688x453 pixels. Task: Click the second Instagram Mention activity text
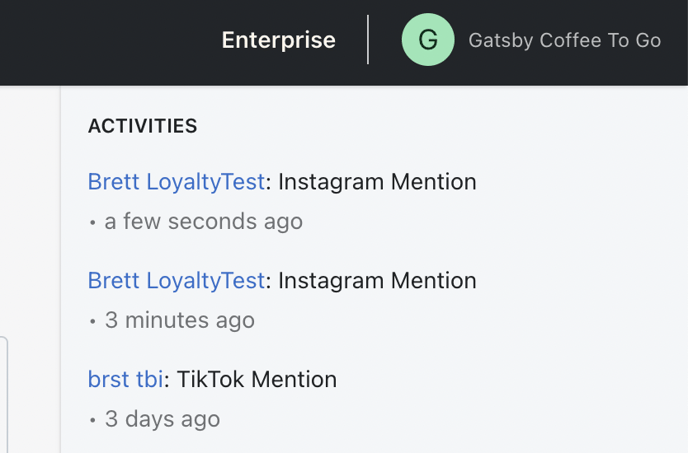point(377,280)
